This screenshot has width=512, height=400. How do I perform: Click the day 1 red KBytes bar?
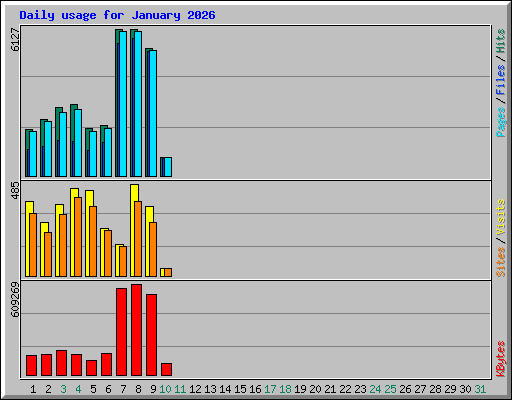tap(31, 366)
